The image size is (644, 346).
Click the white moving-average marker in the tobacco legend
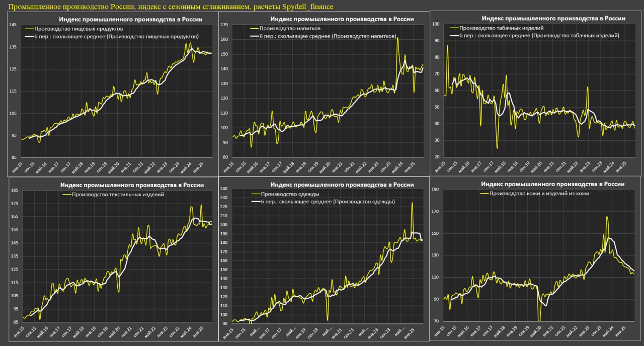pyautogui.click(x=455, y=36)
